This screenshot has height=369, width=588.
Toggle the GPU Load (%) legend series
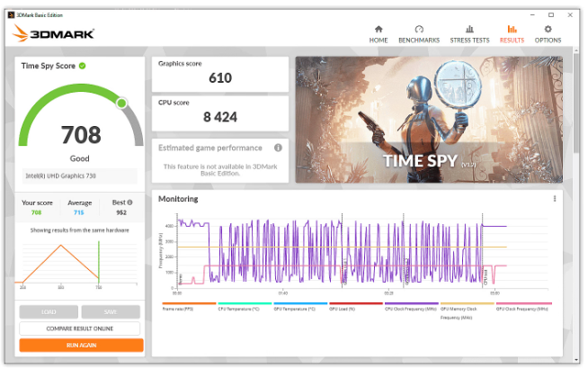pyautogui.click(x=346, y=308)
